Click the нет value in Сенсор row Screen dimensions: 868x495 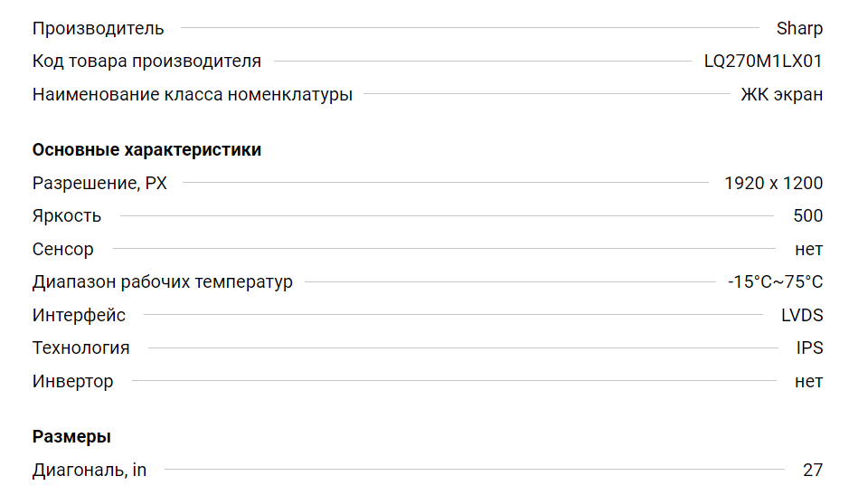click(808, 249)
